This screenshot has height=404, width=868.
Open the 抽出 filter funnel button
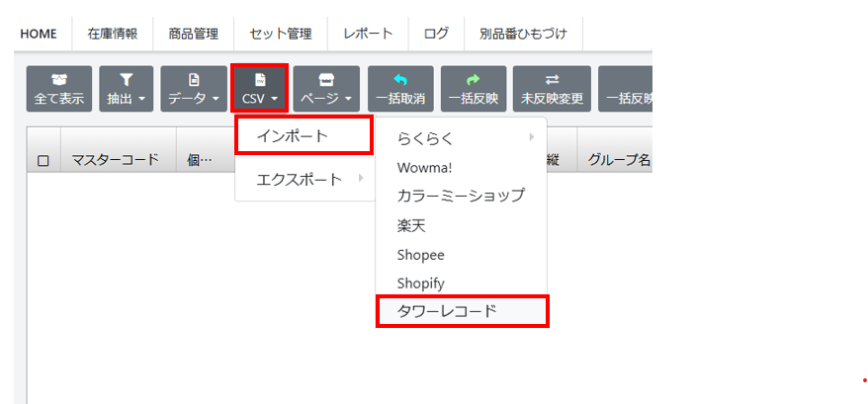[127, 89]
